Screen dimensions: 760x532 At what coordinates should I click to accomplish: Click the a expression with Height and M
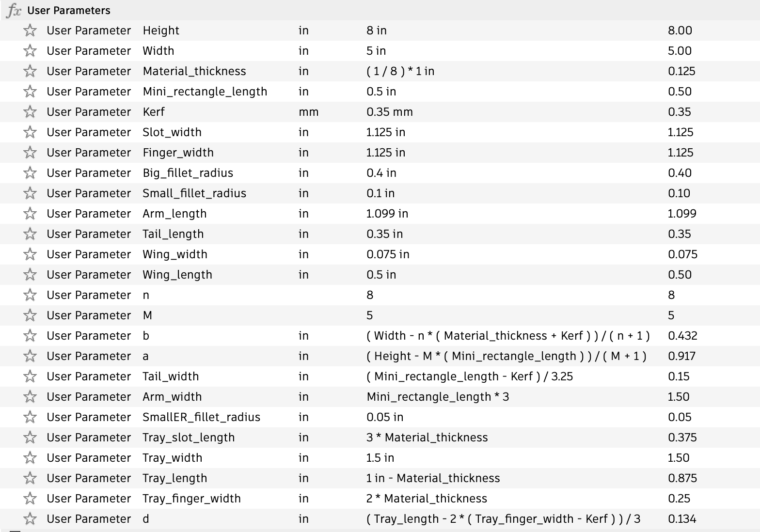pyautogui.click(x=507, y=356)
